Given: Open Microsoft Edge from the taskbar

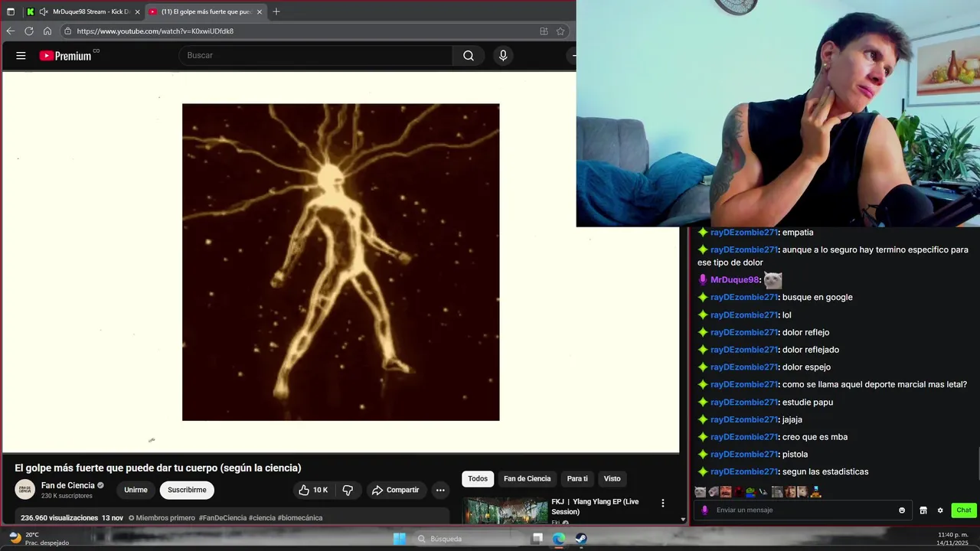Looking at the screenshot, I should 559,539.
